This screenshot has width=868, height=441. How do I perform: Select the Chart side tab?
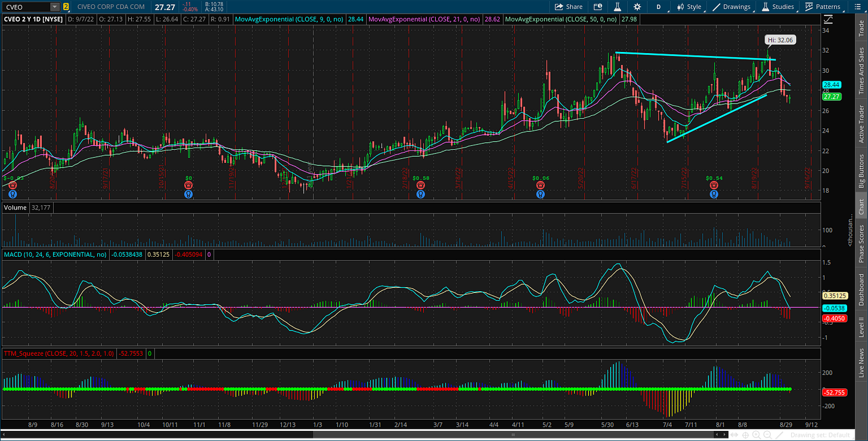[x=861, y=206]
